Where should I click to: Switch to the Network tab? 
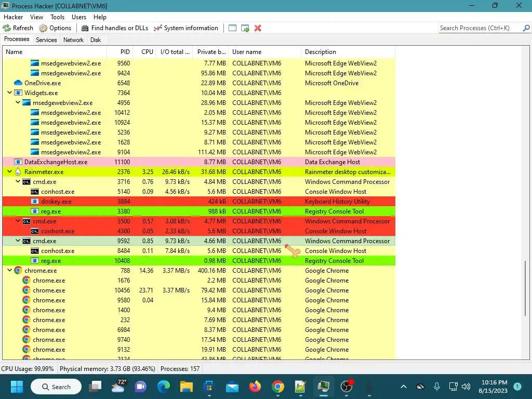(73, 39)
